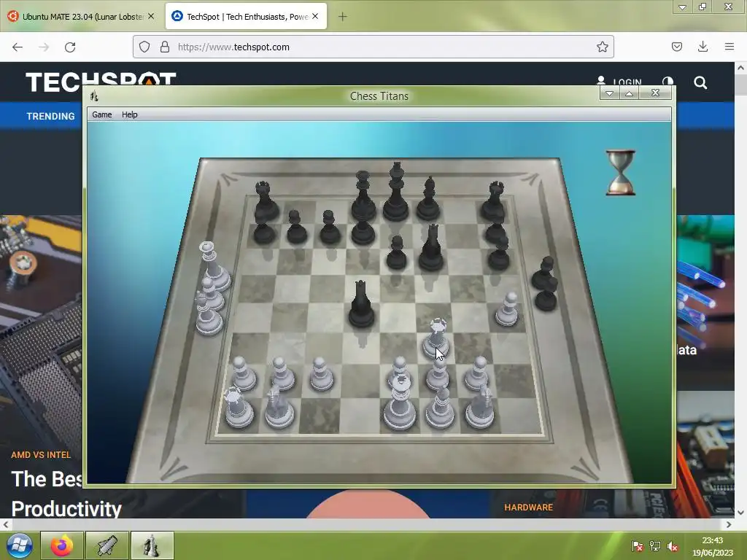
Task: Open a new browser tab
Action: pos(343,17)
